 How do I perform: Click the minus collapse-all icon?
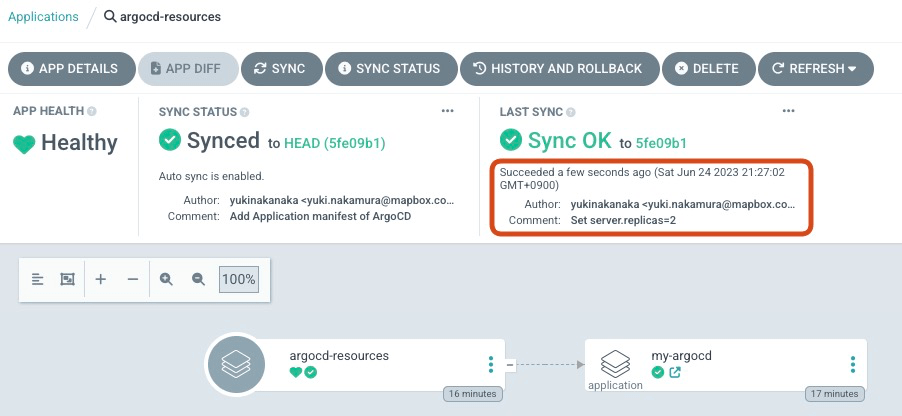(x=133, y=280)
